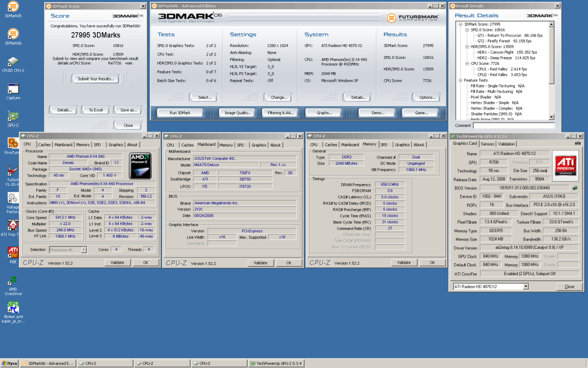Collapse the 3DMark Score tree node
588x368 pixels.
tap(461, 24)
